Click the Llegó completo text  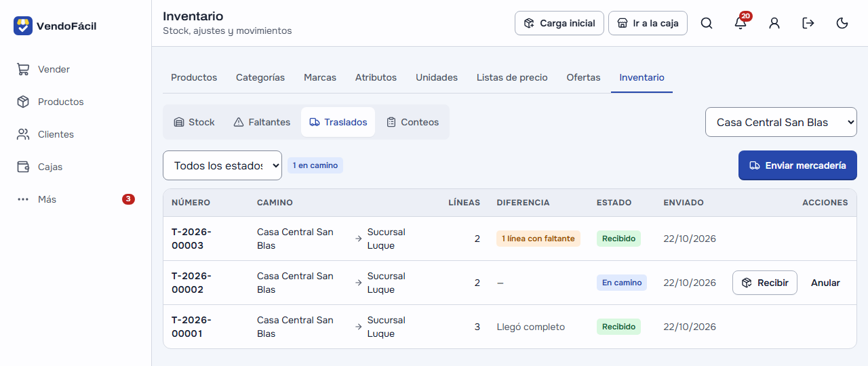[531, 327]
